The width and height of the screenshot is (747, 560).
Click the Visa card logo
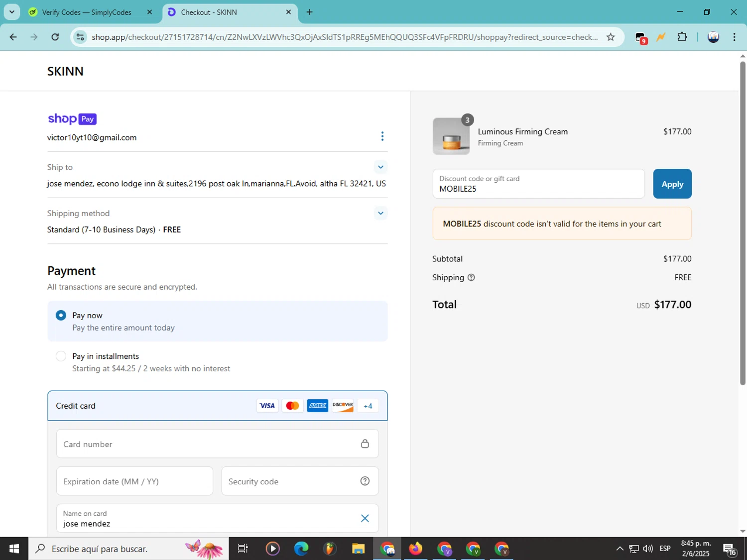267,406
